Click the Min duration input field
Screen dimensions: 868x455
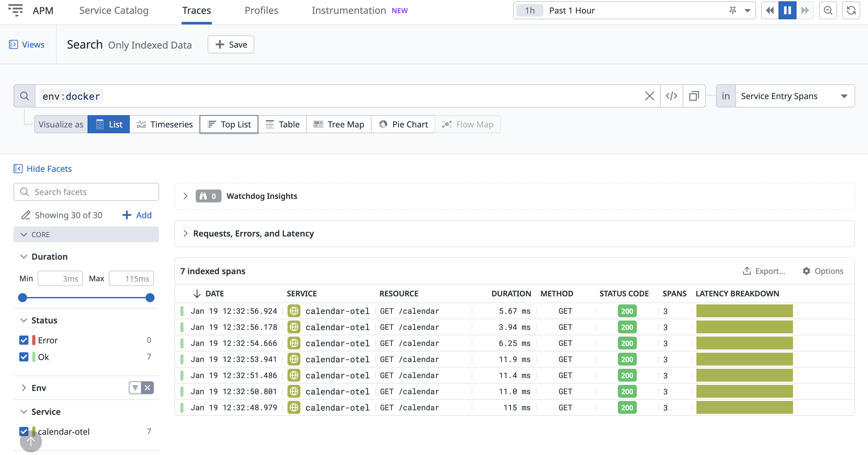60,279
